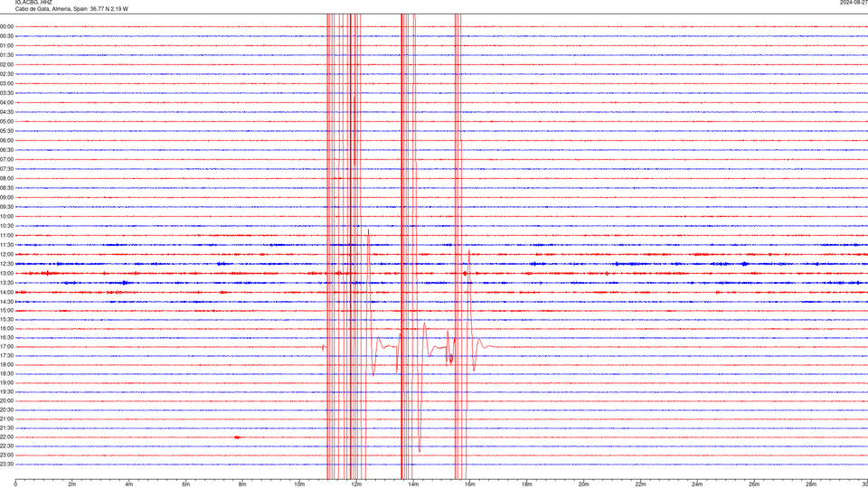Click the '13:00' time row label
The height and width of the screenshot is (488, 868).
click(6, 273)
